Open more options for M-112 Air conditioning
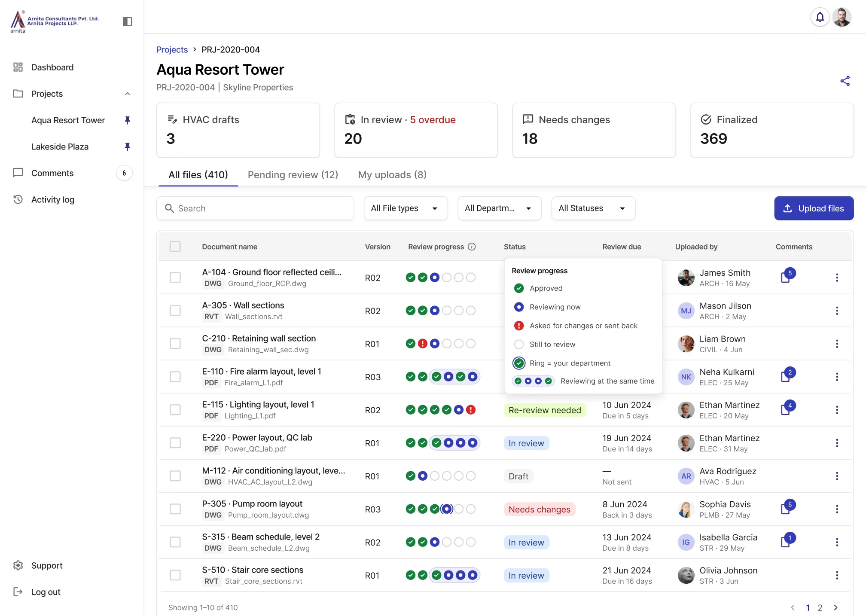Image resolution: width=866 pixels, height=616 pixels. [x=837, y=476]
